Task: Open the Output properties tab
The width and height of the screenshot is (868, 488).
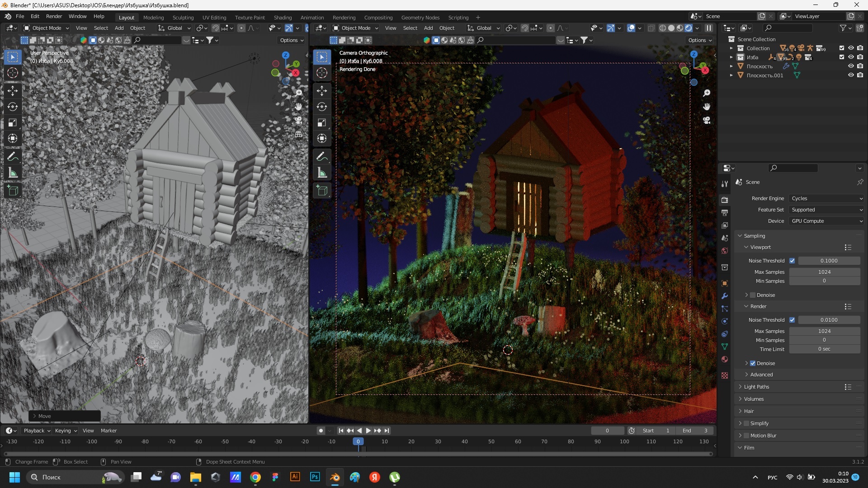Action: tap(725, 213)
